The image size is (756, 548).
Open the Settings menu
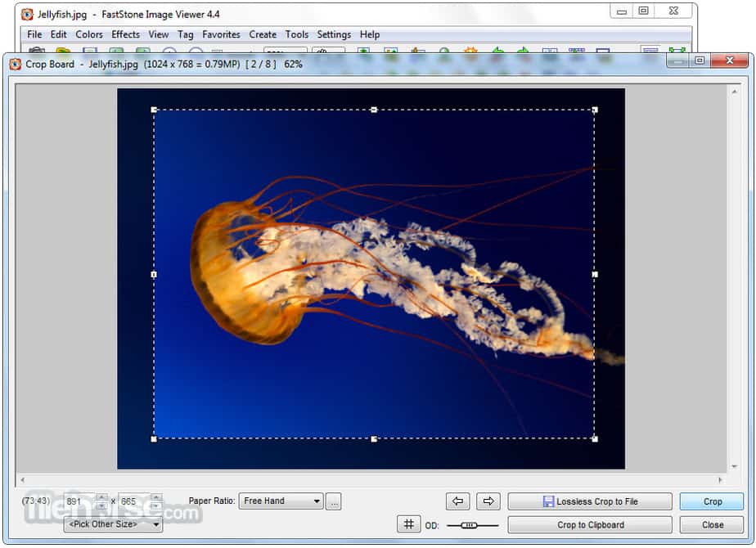point(334,34)
